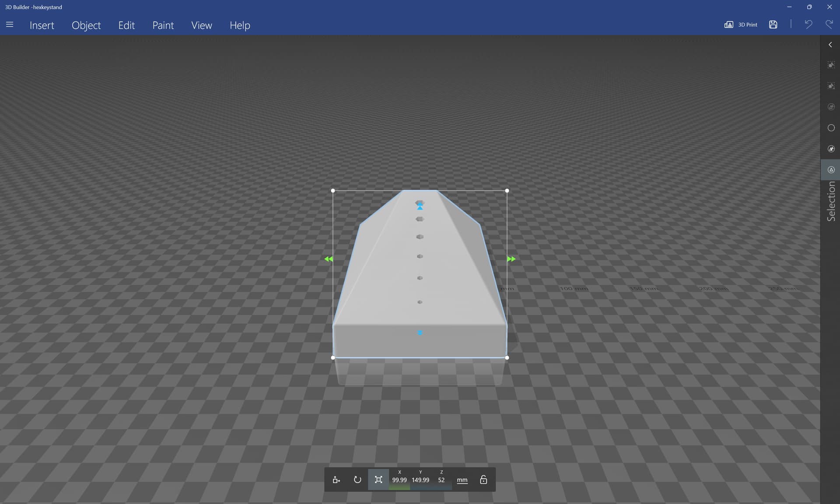Click the Ungroup objects icon in the Selection panel
The width and height of the screenshot is (840, 504).
[x=831, y=86]
